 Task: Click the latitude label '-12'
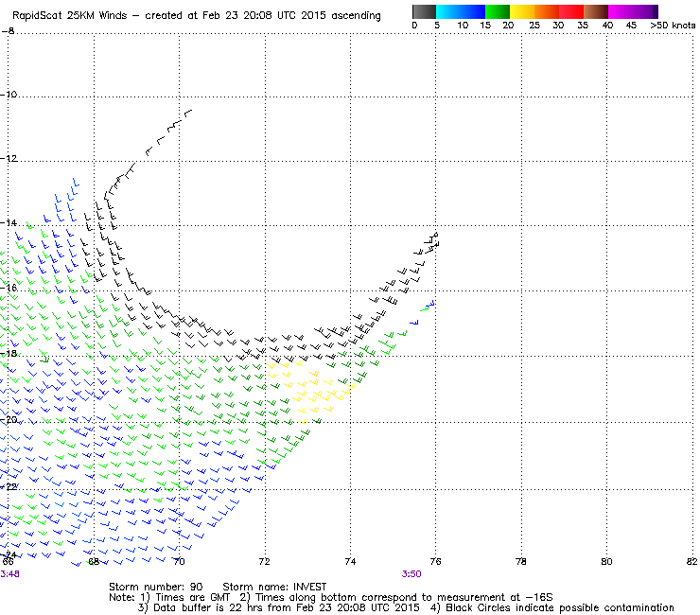pyautogui.click(x=9, y=159)
